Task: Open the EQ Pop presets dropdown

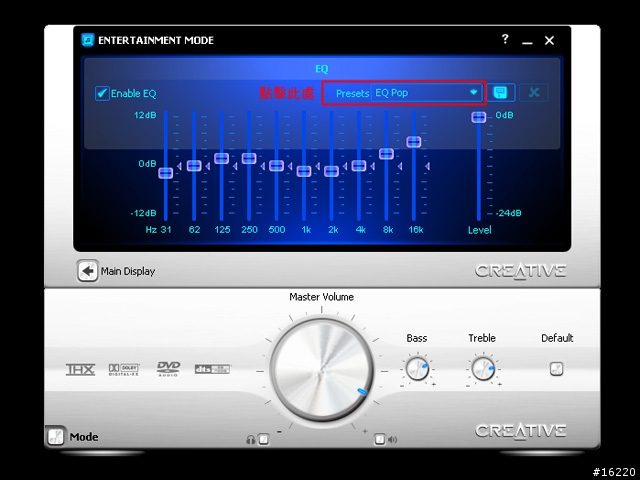Action: pyautogui.click(x=427, y=93)
